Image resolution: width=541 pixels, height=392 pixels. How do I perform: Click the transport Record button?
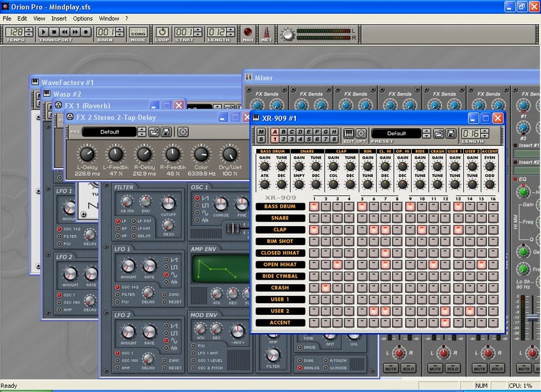tap(85, 31)
